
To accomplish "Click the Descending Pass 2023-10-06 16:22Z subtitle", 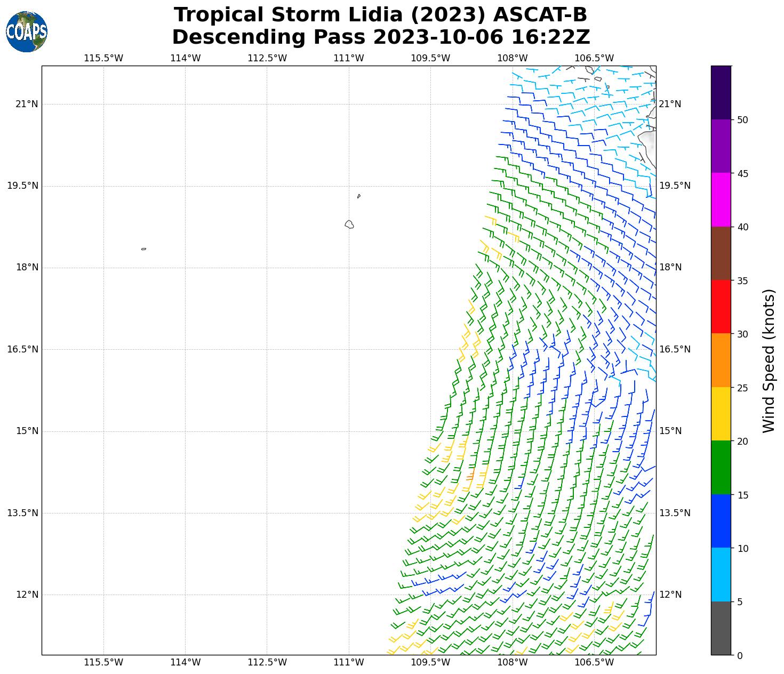I will [380, 37].
